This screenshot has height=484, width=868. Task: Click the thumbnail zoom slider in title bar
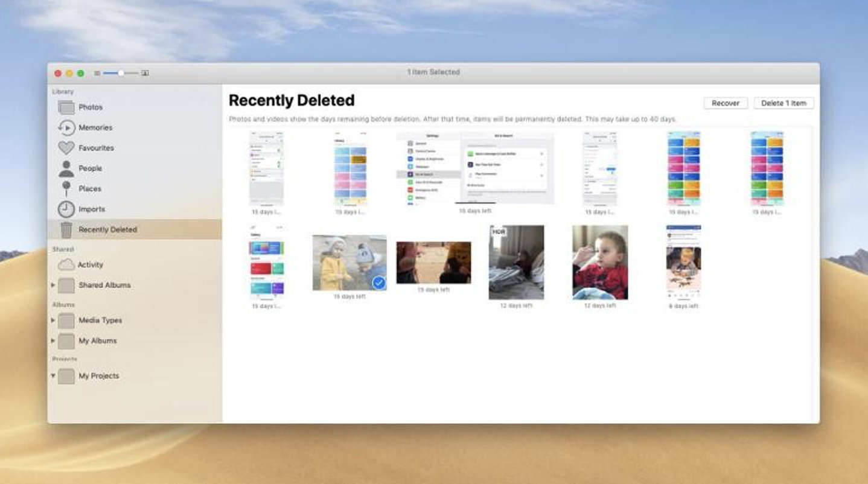tap(121, 73)
